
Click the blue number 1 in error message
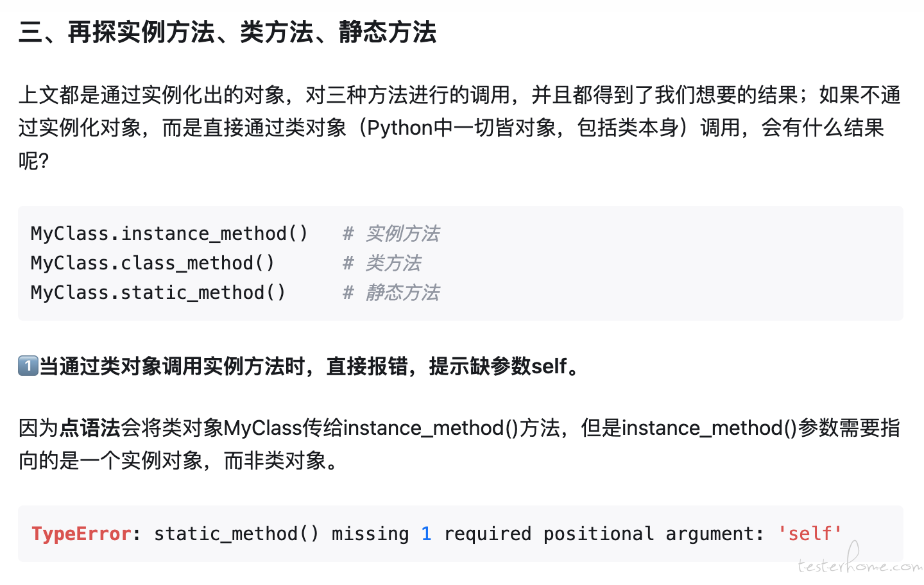pos(426,534)
